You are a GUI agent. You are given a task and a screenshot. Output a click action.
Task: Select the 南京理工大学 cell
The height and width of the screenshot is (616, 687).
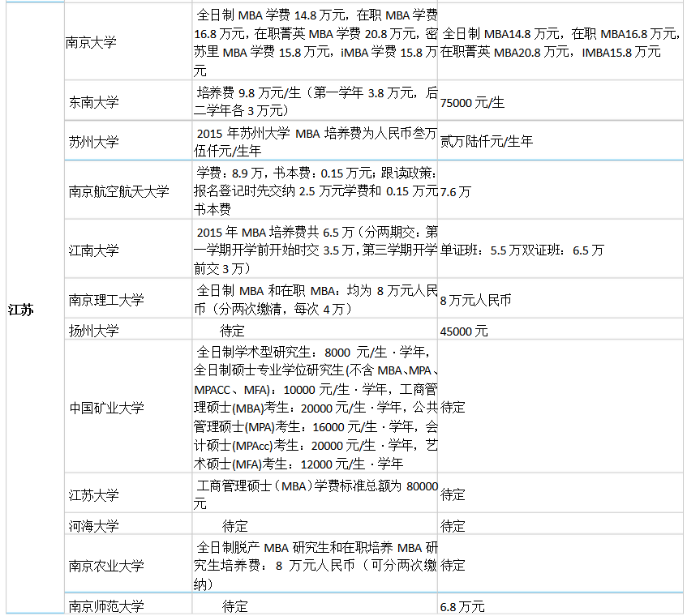tap(128, 298)
